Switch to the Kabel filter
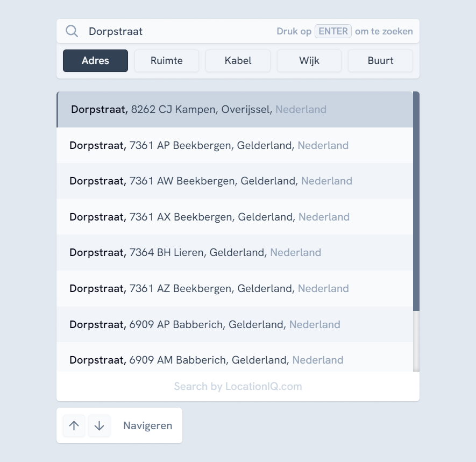The image size is (476, 462). (x=238, y=61)
